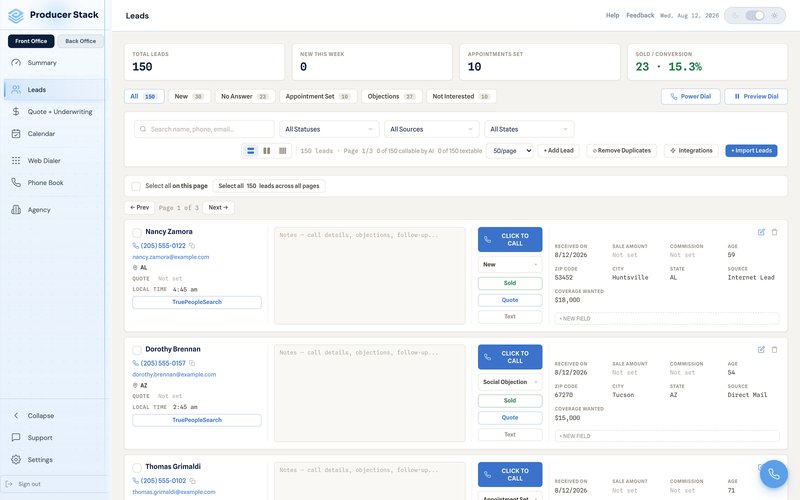
Task: Open Nancy Zamora's New status dropdown
Action: (x=510, y=265)
